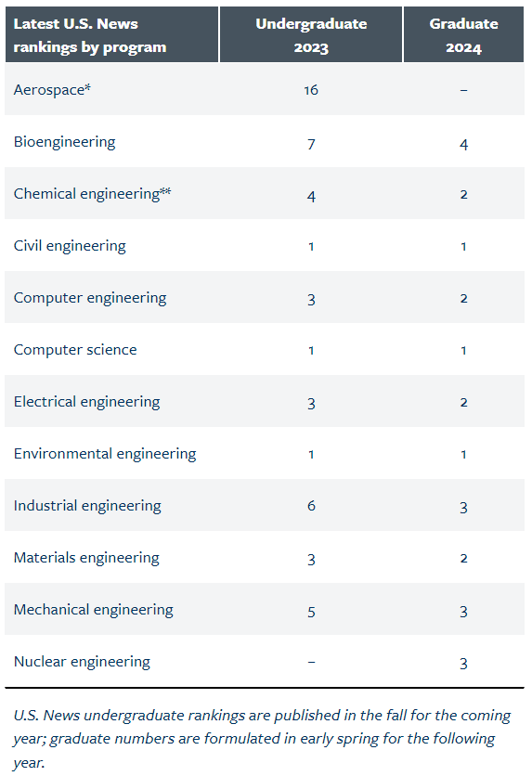Viewport: 532px width, 776px height.
Task: Select the Undergraduate 2023 column header
Action: [x=311, y=35]
